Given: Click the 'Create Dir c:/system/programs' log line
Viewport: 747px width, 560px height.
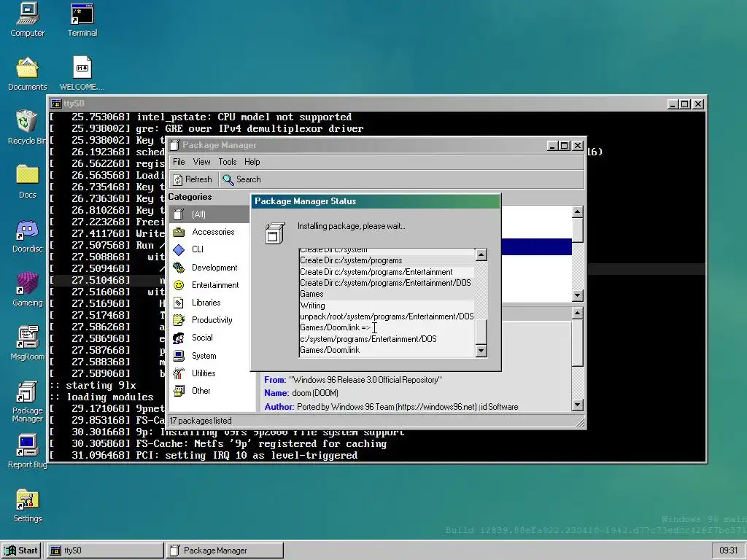Looking at the screenshot, I should coord(387,260).
